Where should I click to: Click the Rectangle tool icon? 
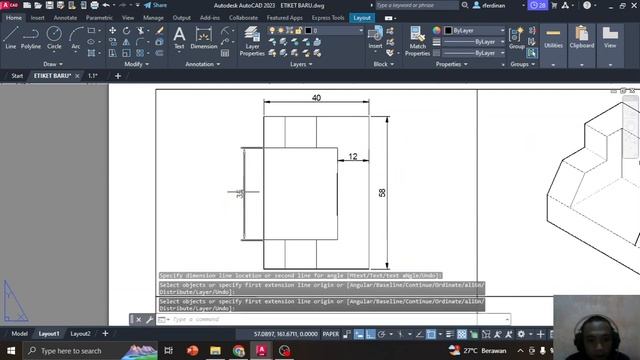91,31
